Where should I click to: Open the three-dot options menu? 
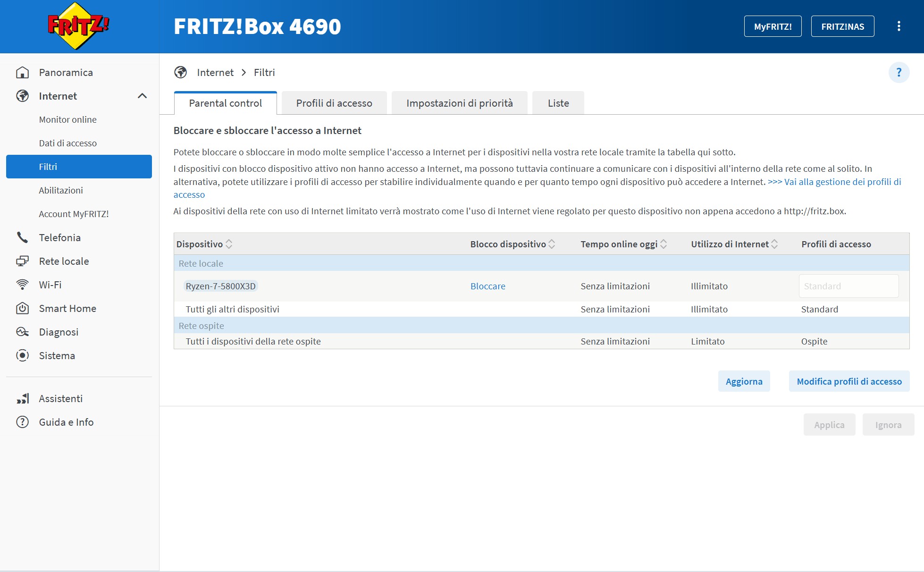[x=899, y=26]
